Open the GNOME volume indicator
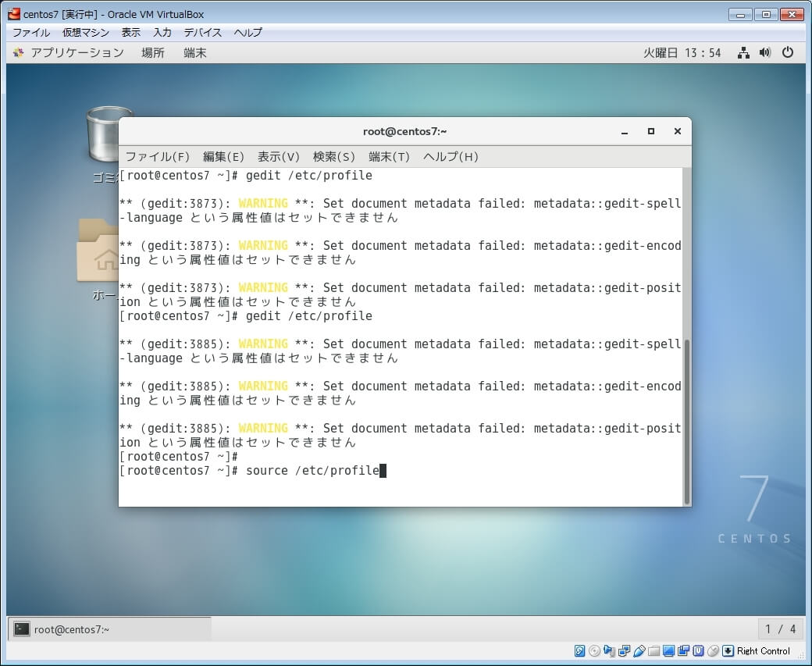The width and height of the screenshot is (812, 666). pos(765,52)
